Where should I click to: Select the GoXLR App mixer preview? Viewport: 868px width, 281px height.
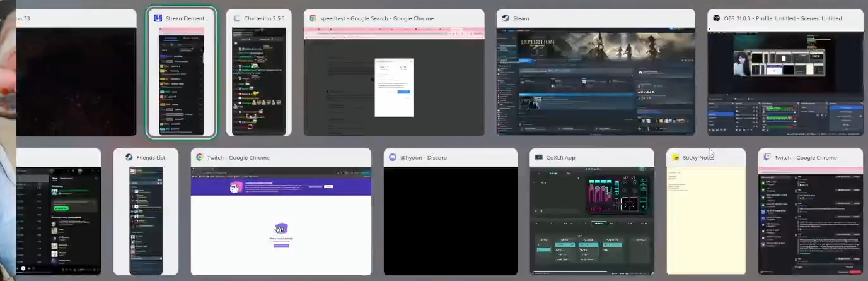pos(592,220)
